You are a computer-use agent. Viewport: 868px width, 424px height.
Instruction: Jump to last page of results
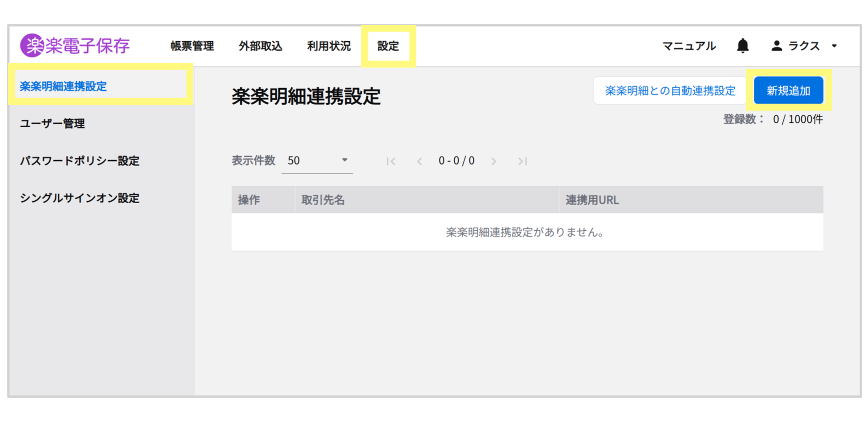522,161
